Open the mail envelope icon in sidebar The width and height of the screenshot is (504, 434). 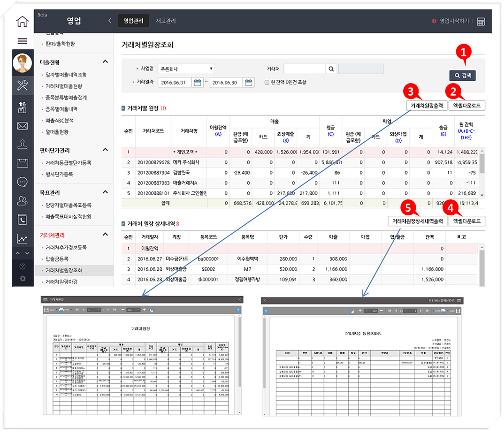22,126
